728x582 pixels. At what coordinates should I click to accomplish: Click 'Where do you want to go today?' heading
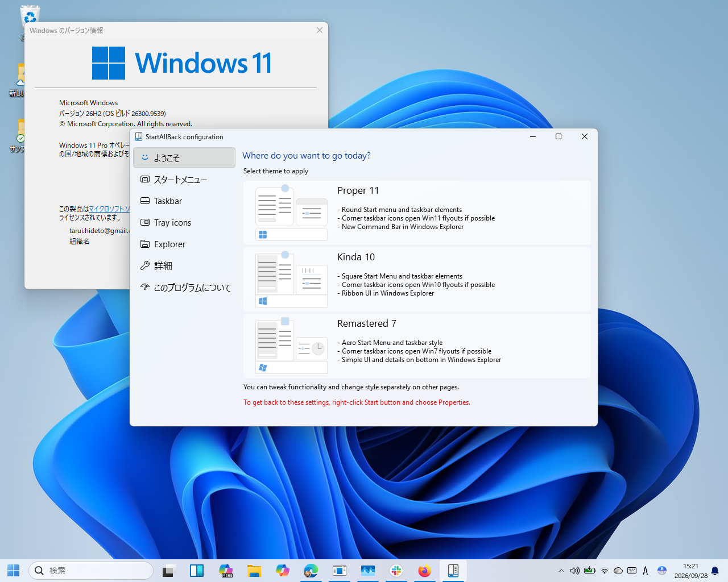point(307,155)
